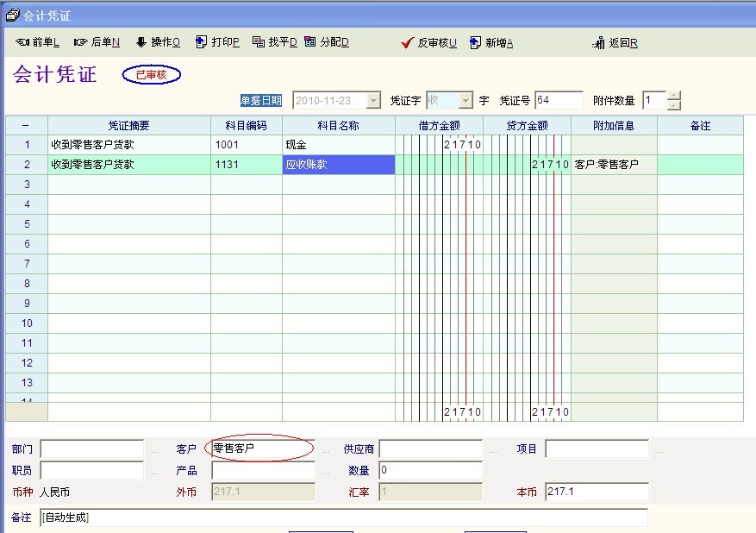Click the 返回 return button
Screen dimensions: 756x533
[615, 42]
